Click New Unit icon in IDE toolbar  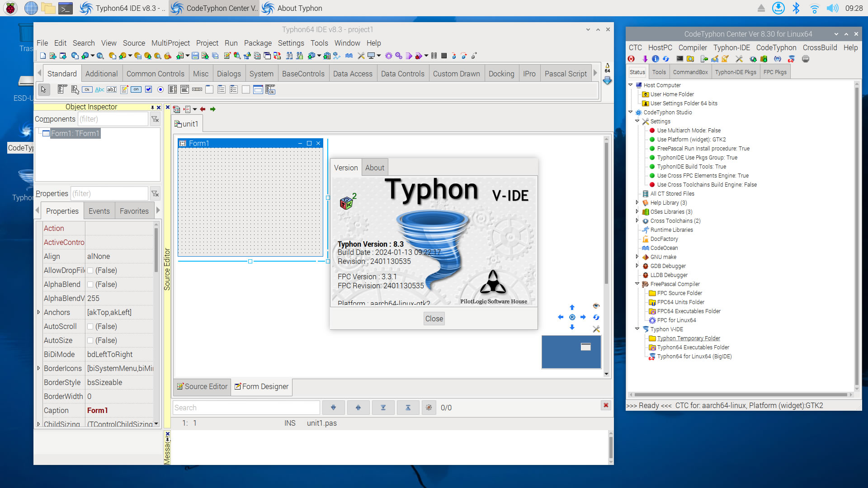coord(53,56)
